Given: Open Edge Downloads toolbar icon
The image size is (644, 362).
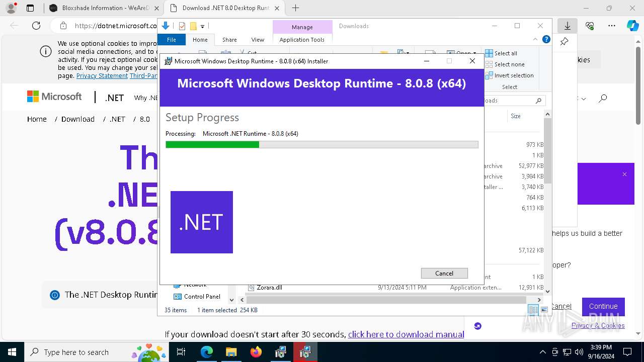Looking at the screenshot, I should point(568,26).
